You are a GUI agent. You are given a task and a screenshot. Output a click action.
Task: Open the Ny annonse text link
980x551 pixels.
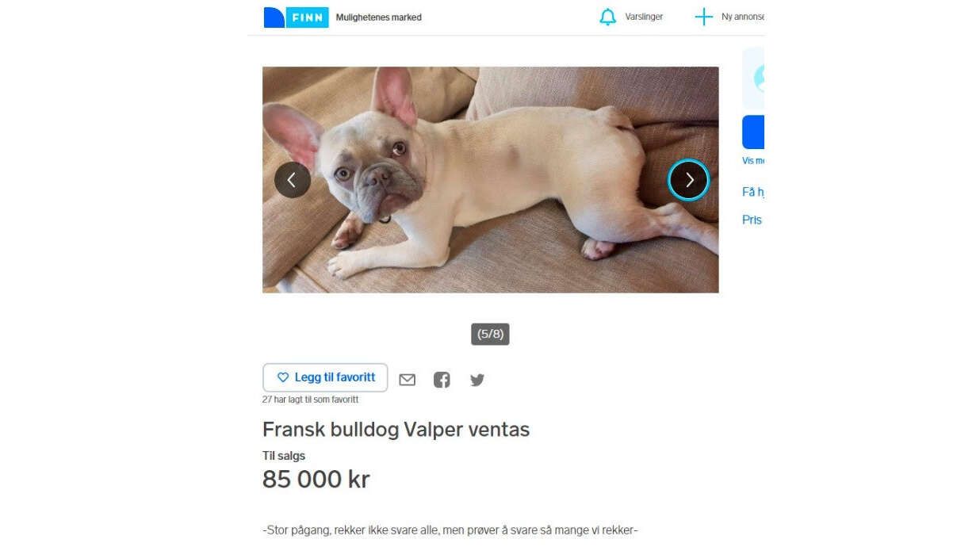(743, 17)
